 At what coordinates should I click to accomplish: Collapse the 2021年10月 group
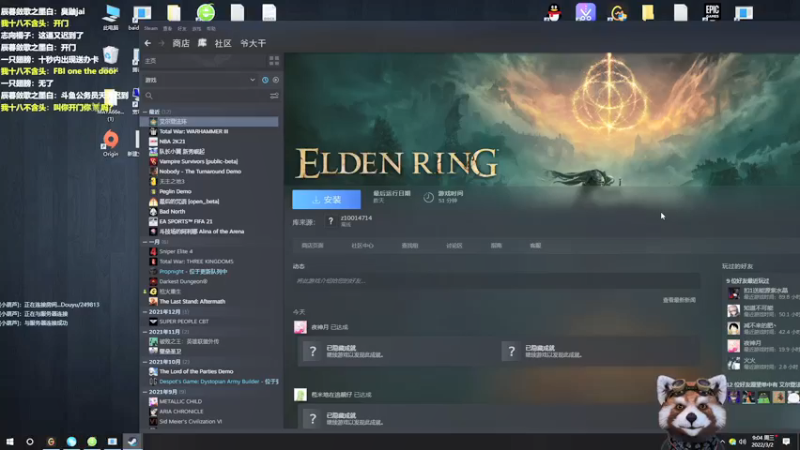145,362
